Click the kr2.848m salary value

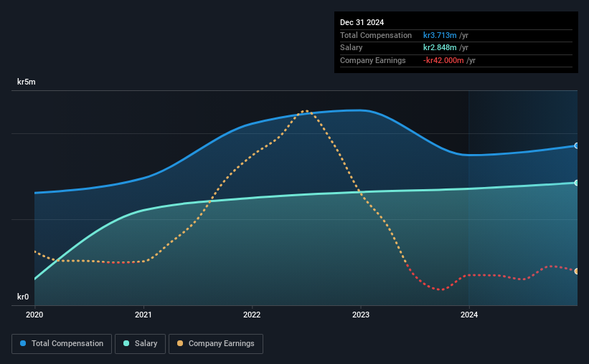click(x=440, y=48)
